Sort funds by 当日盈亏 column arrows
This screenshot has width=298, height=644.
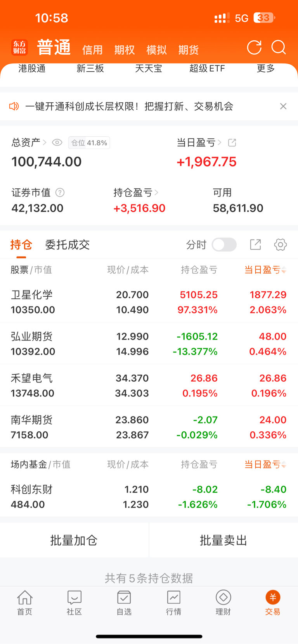pos(284,464)
